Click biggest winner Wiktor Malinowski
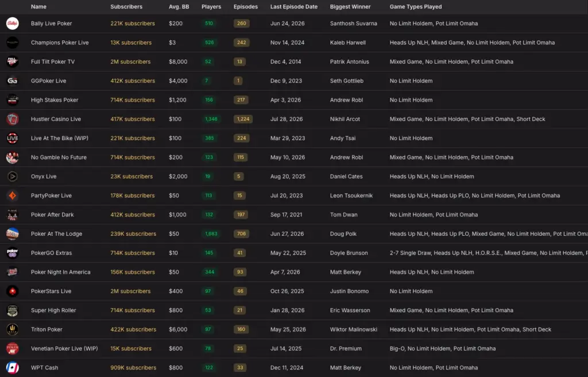 click(x=353, y=329)
